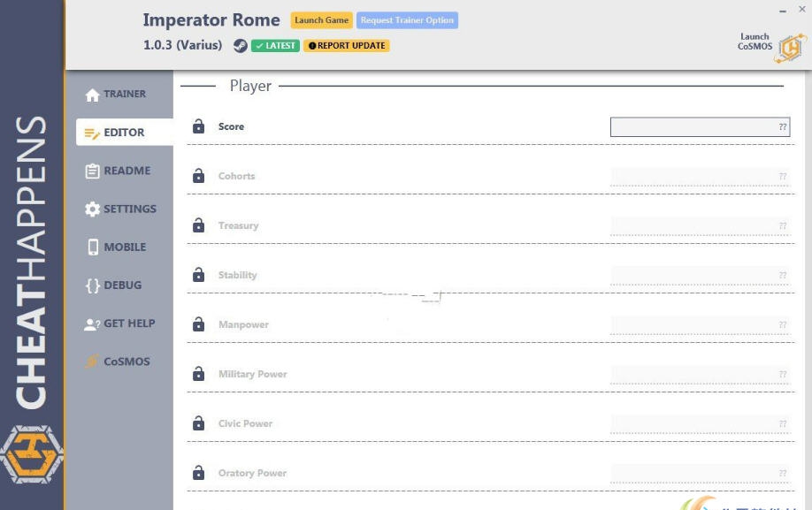The height and width of the screenshot is (510, 812).
Task: Open the TRAINER tab in sidebar
Action: [125, 95]
